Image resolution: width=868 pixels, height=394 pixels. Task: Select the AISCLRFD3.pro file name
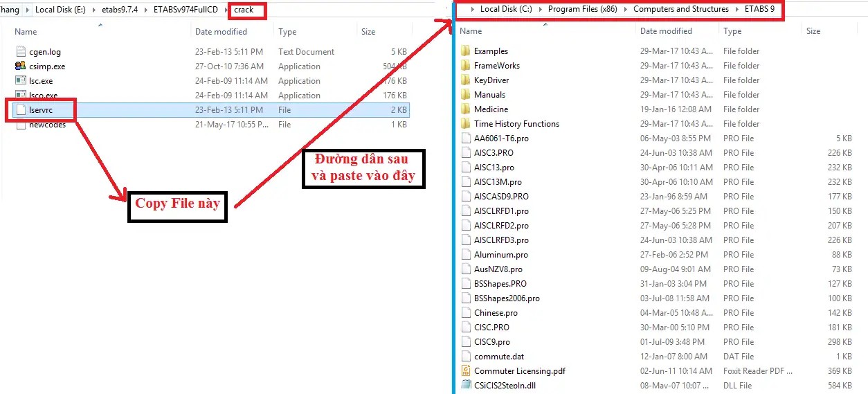tap(501, 240)
